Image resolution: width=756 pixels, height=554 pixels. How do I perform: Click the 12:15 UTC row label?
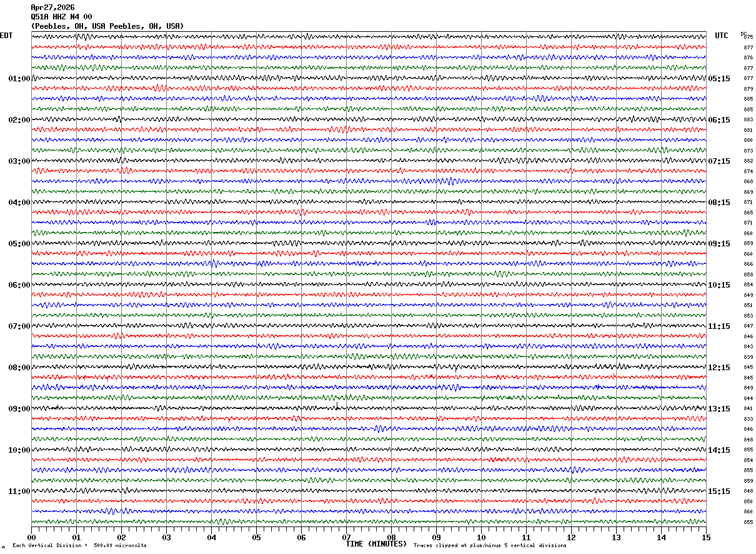point(719,368)
